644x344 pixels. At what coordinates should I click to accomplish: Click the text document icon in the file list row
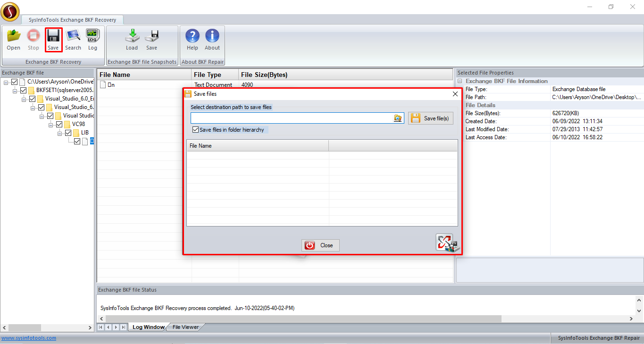pyautogui.click(x=103, y=85)
